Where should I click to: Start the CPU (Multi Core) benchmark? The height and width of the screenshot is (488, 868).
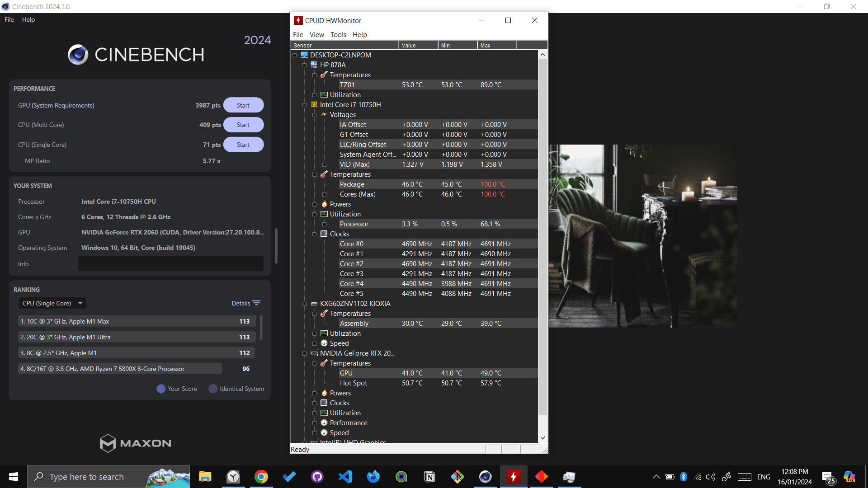[243, 125]
